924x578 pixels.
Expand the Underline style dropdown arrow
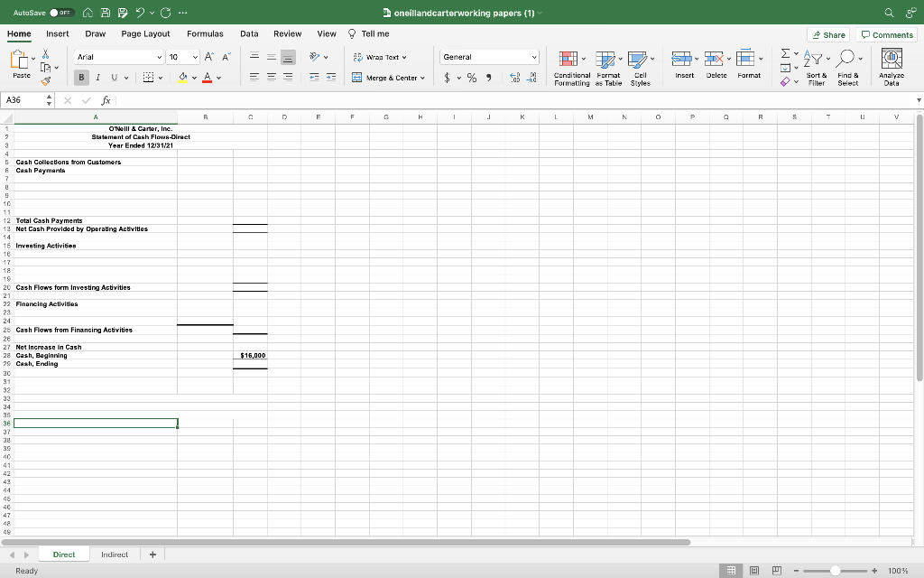point(126,78)
